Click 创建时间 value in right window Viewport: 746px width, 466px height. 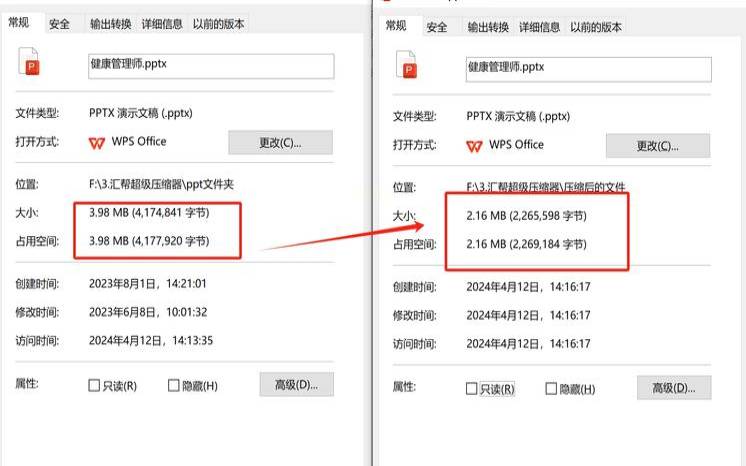click(x=528, y=287)
